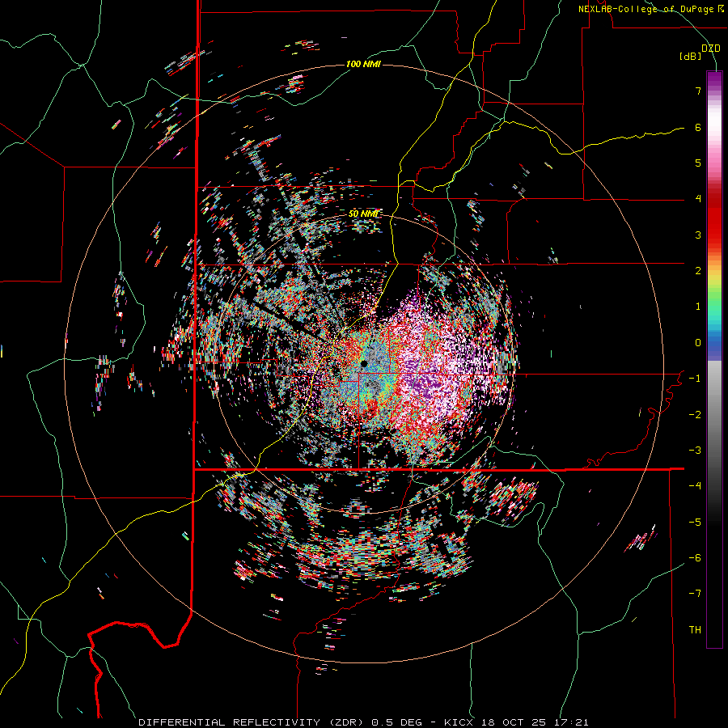Click the "-6" tick label on the scale
The height and width of the screenshot is (728, 728).
(695, 558)
